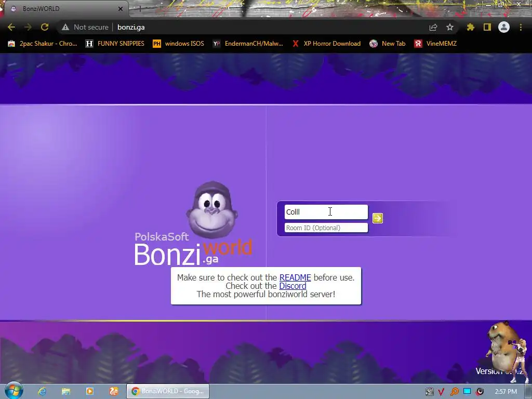Open the file explorer taskbar icon
This screenshot has width=532, height=399.
coord(66,391)
